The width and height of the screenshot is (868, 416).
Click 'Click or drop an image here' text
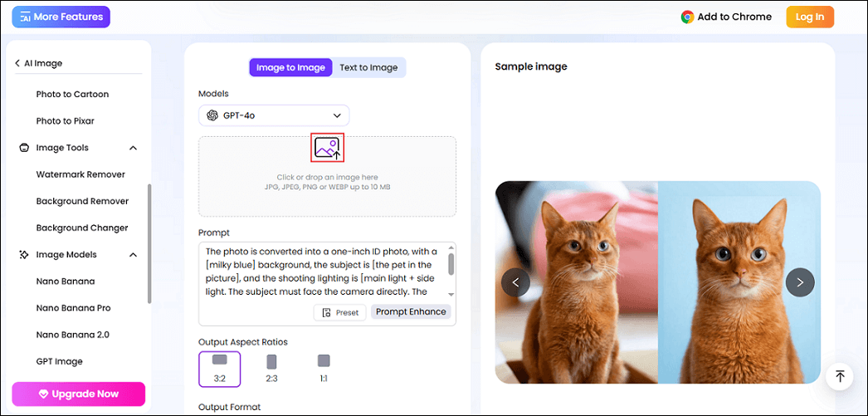point(327,178)
